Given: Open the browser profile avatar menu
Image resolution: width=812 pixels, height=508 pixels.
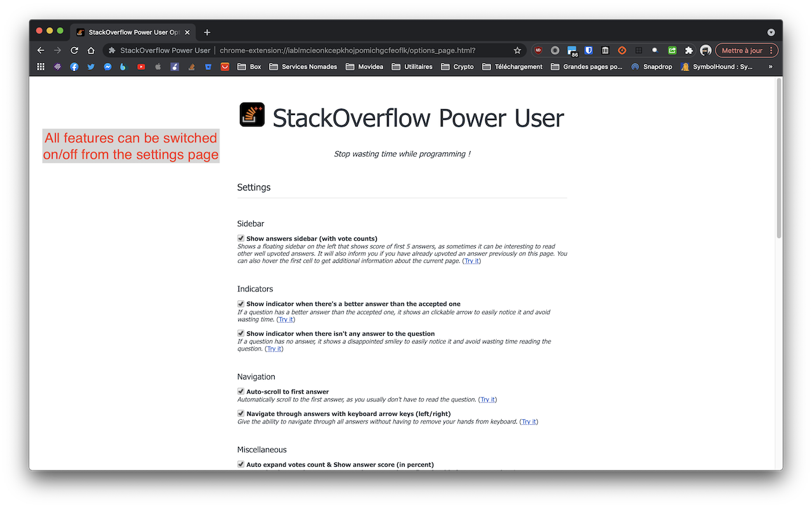Looking at the screenshot, I should pos(705,50).
